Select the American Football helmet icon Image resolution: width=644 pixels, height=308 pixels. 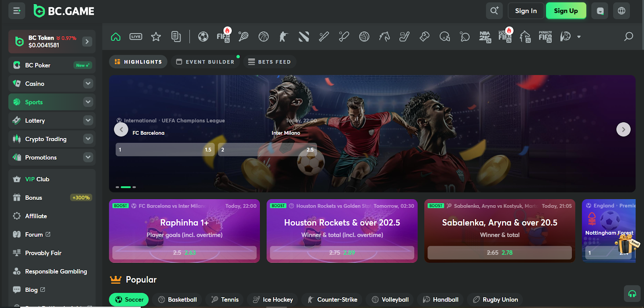tap(445, 37)
